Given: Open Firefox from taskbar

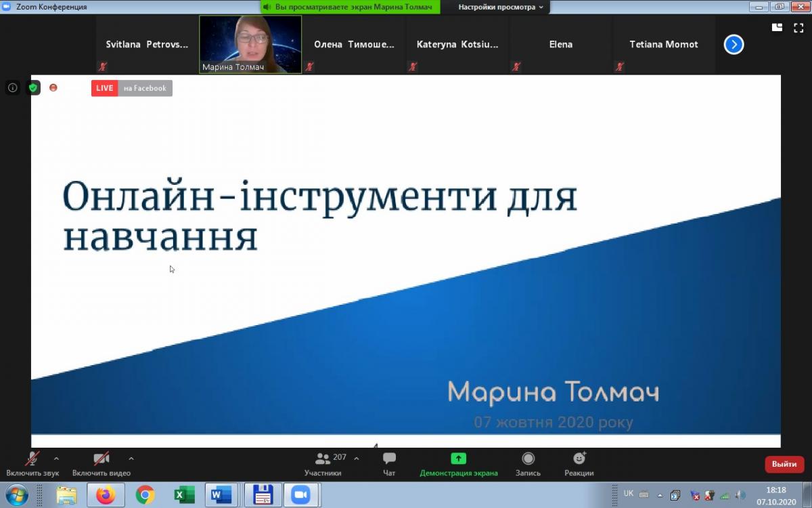Looking at the screenshot, I should pyautogui.click(x=106, y=495).
